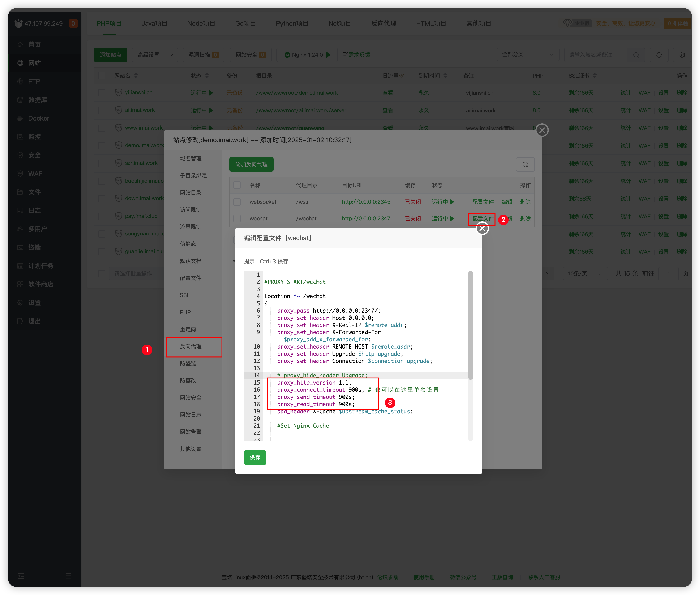Screen dimensions: 700x595
Task: Check the websocket proxy row checkbox
Action: (x=237, y=202)
